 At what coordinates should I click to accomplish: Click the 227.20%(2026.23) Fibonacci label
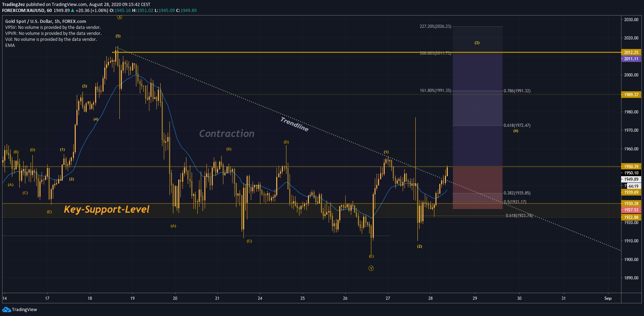435,26
